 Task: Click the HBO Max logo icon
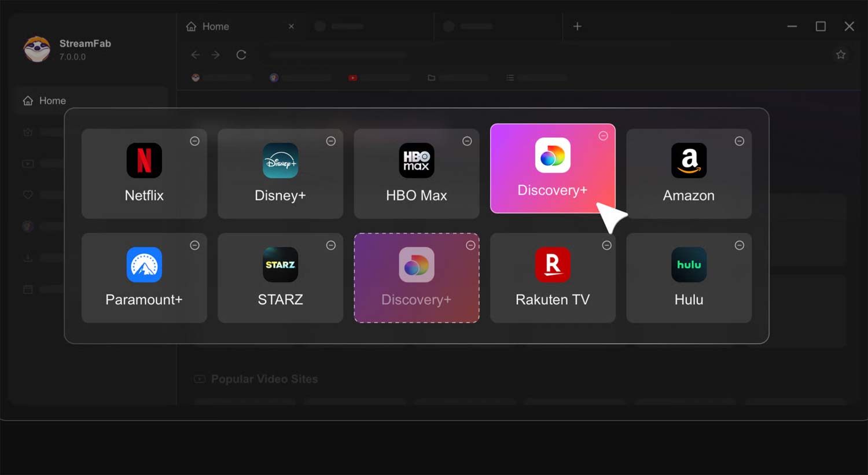417,160
